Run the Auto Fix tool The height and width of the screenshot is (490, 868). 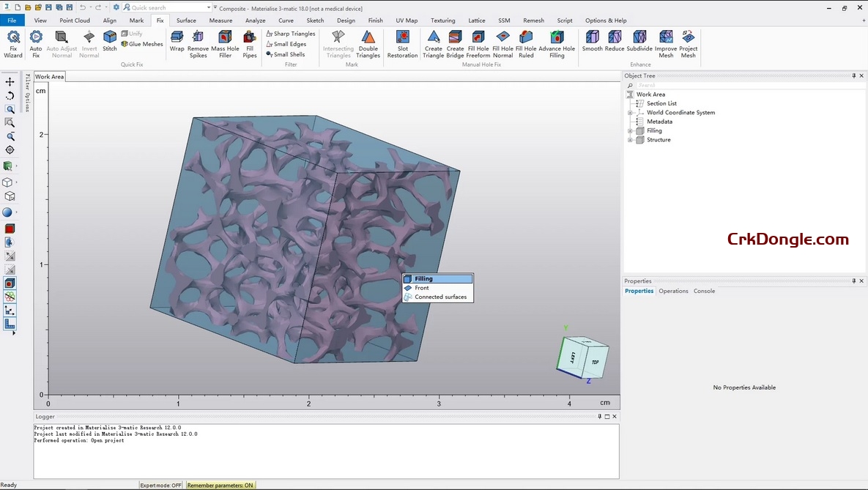[x=35, y=42]
